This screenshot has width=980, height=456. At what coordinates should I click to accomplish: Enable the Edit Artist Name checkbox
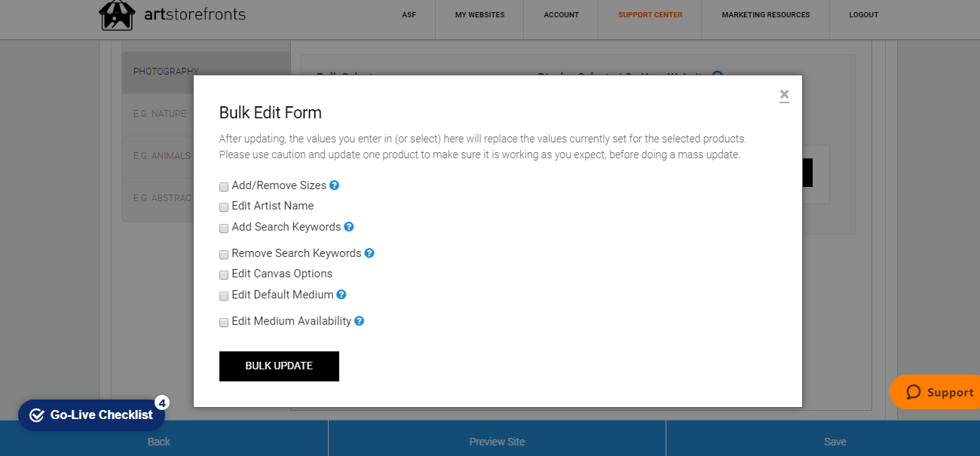223,206
